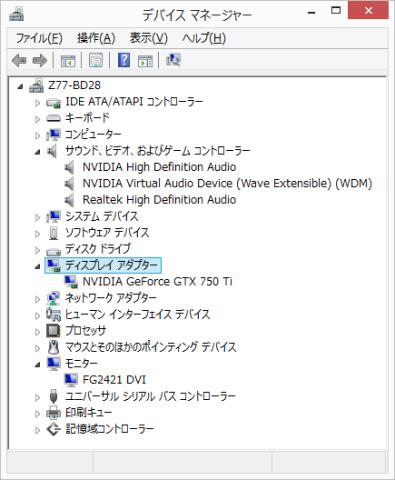Screen dimensions: 395x480
Task: Click NVIDIA High Definition Audio speaker icon
Action: [x=69, y=167]
